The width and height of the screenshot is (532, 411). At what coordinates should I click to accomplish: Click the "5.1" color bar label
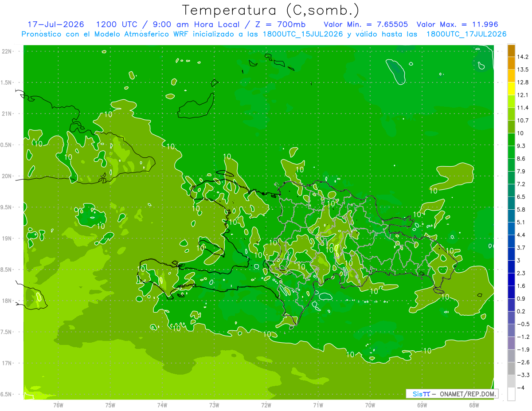521,222
